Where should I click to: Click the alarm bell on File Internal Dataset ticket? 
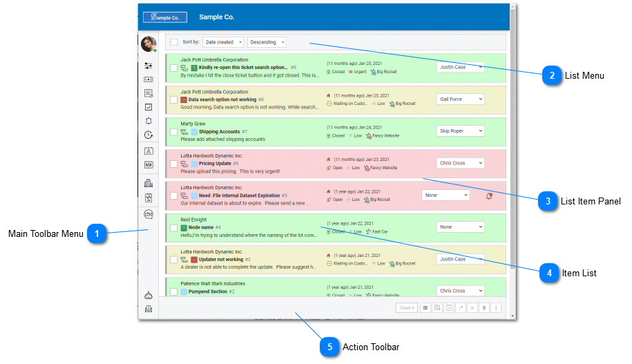click(489, 196)
